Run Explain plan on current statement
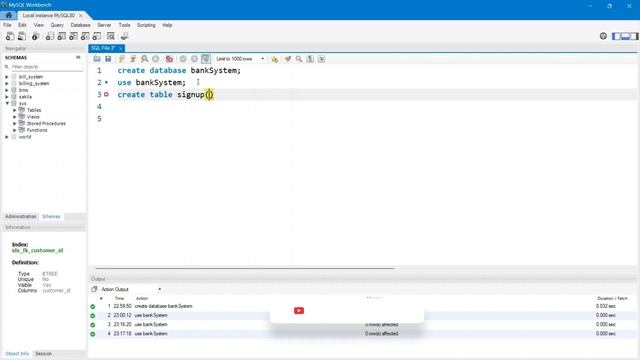The image size is (640, 360). tap(144, 59)
